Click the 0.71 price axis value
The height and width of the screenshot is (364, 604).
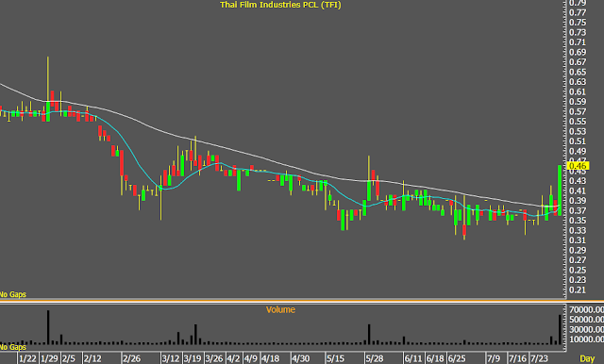coord(578,42)
